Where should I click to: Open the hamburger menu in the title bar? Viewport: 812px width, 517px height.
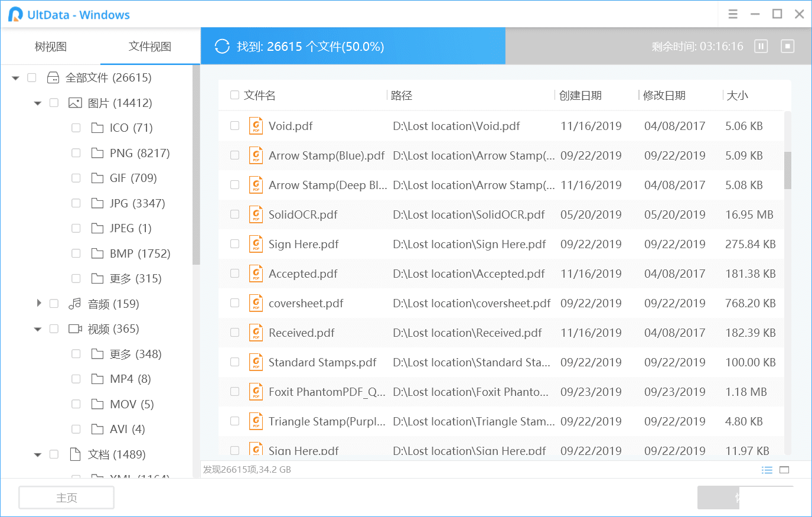click(733, 14)
